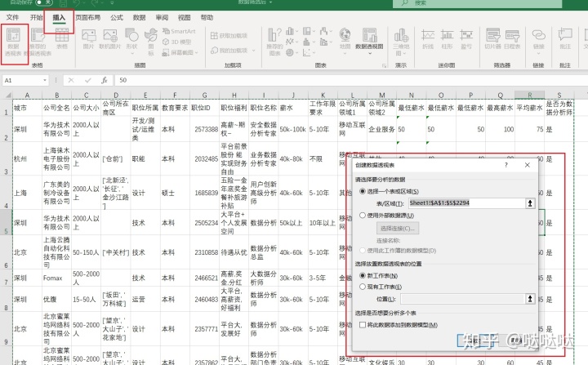Screen dimensions: 588x365
Task: Expand the Screenshot dropdown arrow
Action: pyautogui.click(x=196, y=53)
